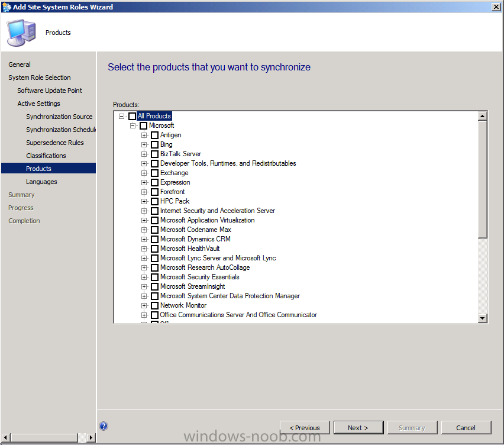Check the HPC Pack checkbox
The image size is (504, 445).
click(x=154, y=201)
